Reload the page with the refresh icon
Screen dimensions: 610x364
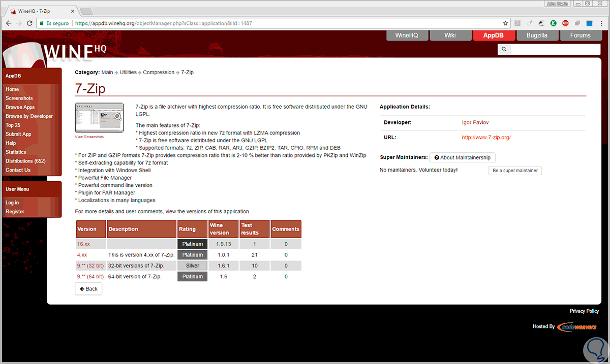point(30,23)
